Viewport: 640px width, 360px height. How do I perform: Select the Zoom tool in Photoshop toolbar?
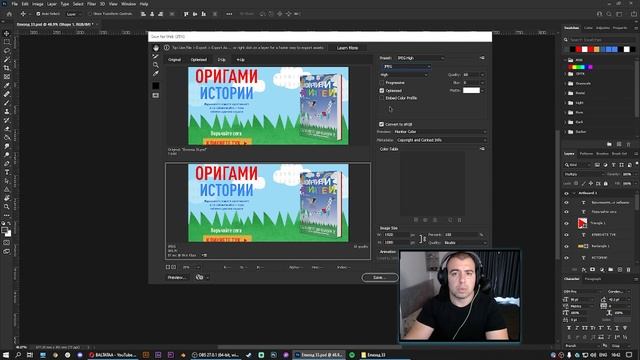point(7,207)
